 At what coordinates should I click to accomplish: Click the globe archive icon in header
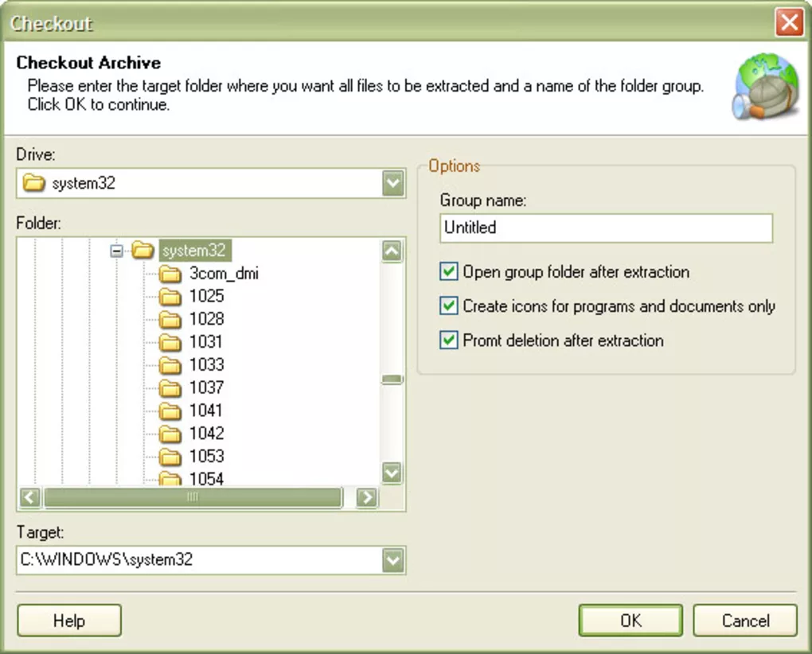pos(765,88)
